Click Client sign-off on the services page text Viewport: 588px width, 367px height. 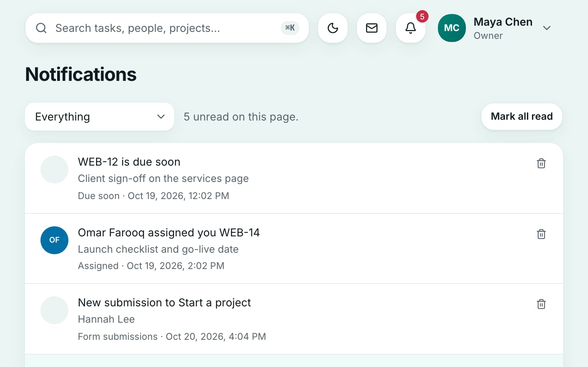[x=163, y=178]
